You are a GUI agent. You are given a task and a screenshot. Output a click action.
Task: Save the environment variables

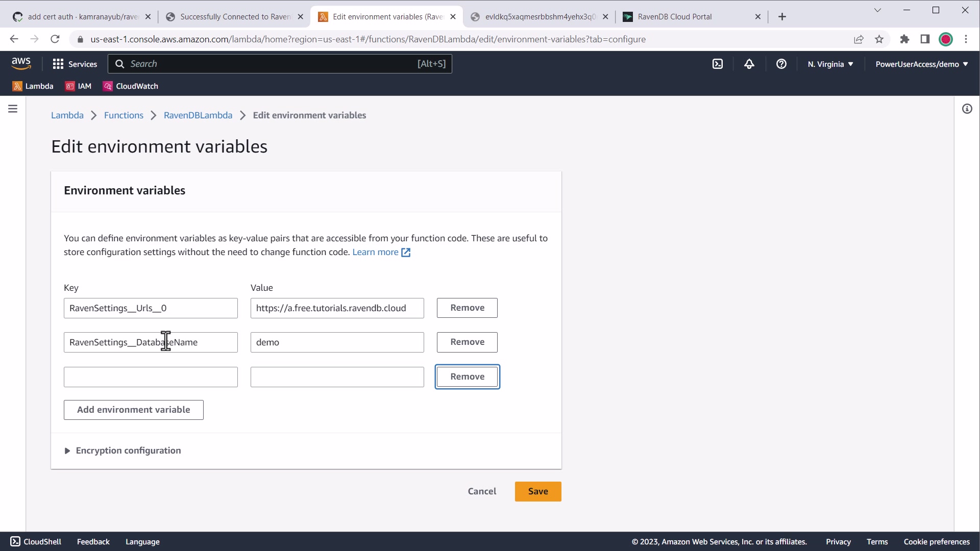pyautogui.click(x=538, y=491)
